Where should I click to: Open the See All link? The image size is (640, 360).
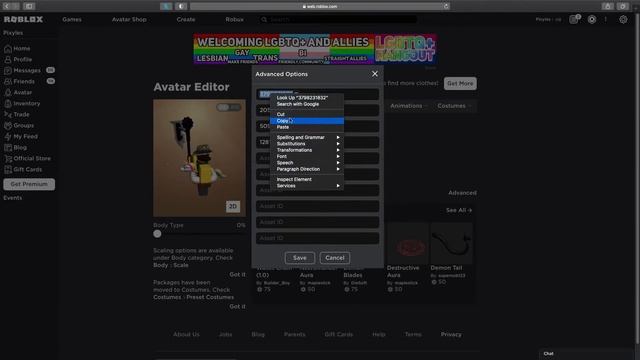459,210
